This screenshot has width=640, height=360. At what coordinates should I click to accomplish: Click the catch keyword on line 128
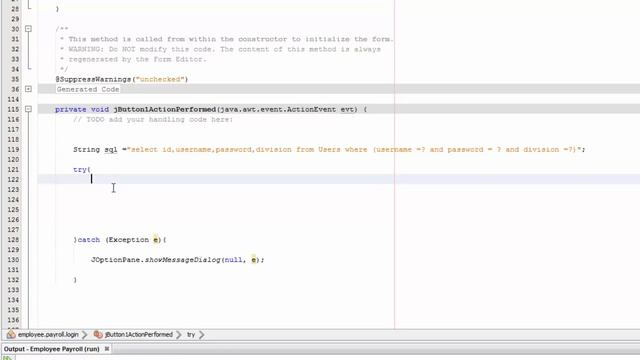89,240
